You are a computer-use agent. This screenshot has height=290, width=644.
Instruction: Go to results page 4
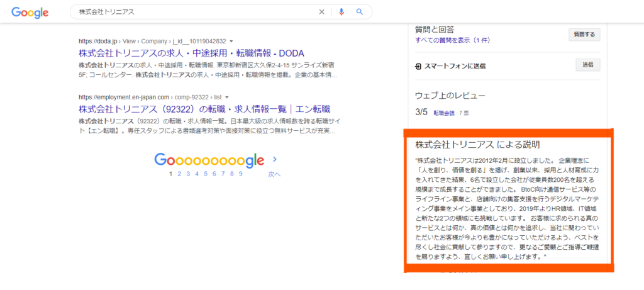click(197, 174)
